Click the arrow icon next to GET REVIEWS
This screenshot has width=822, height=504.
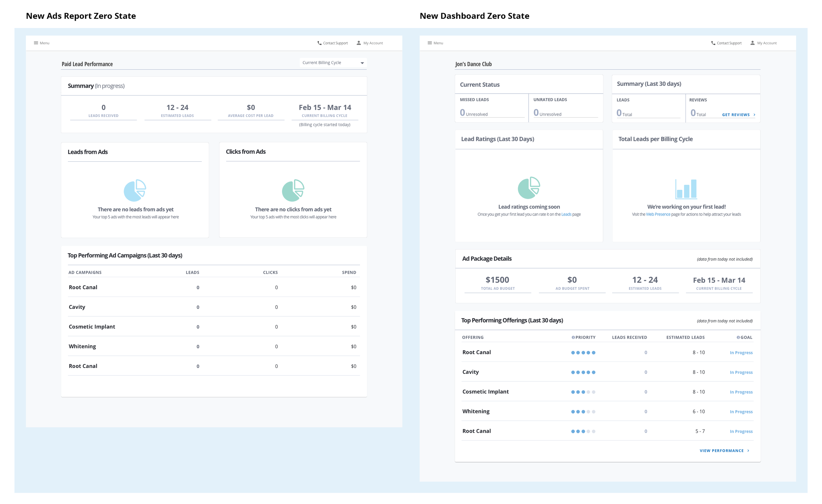754,115
